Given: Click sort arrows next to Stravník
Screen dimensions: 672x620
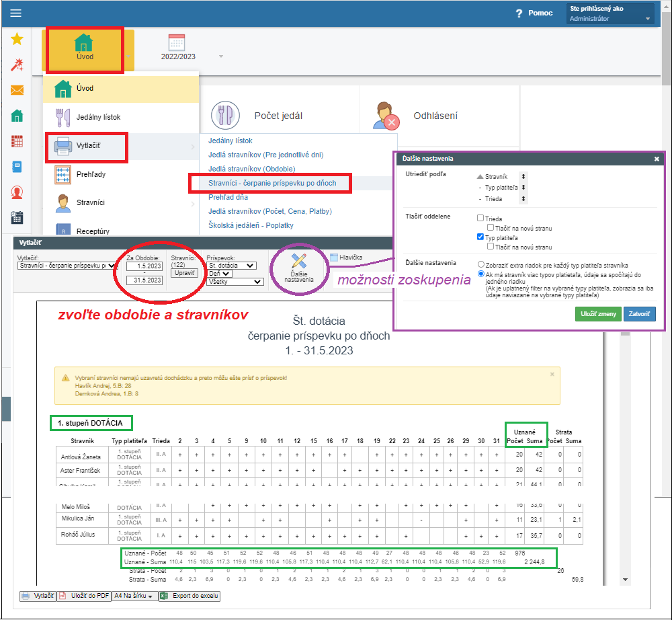Looking at the screenshot, I should click(x=523, y=177).
